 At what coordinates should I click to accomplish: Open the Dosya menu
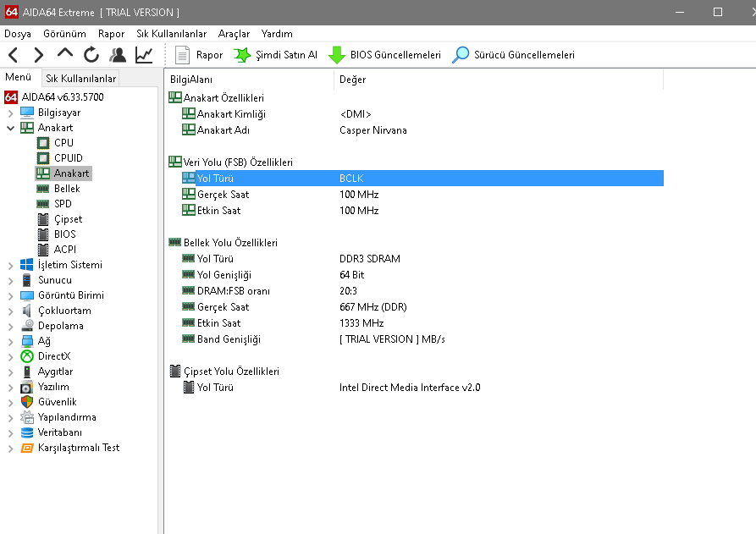pos(18,34)
